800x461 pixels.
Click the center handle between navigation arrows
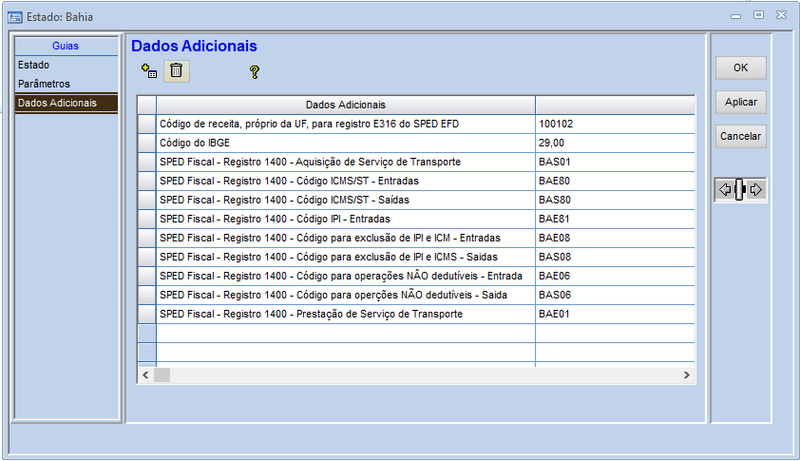click(740, 189)
